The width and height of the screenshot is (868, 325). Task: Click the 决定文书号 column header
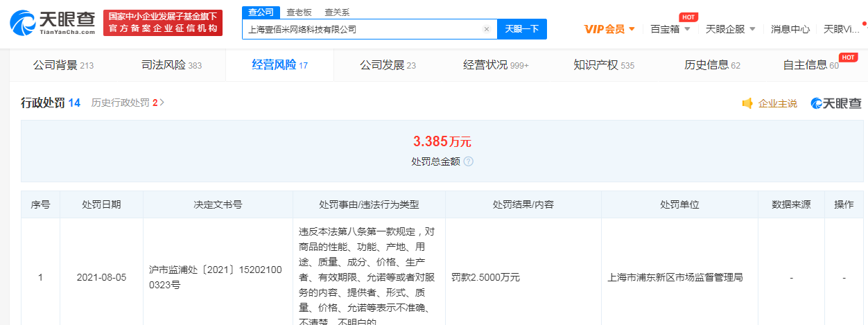[x=218, y=204]
